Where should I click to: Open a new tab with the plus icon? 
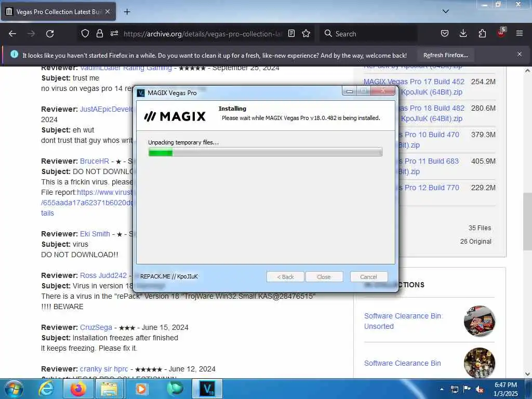[127, 12]
